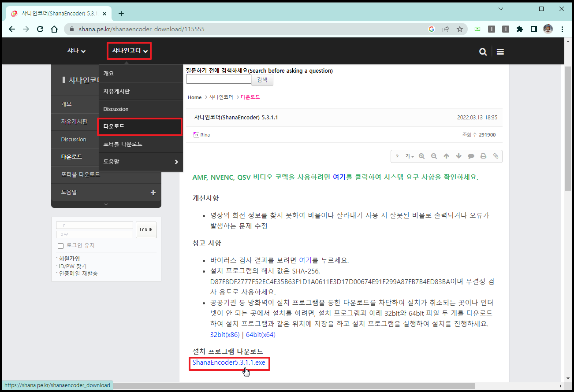Bookmark this page with the star icon

point(460,29)
